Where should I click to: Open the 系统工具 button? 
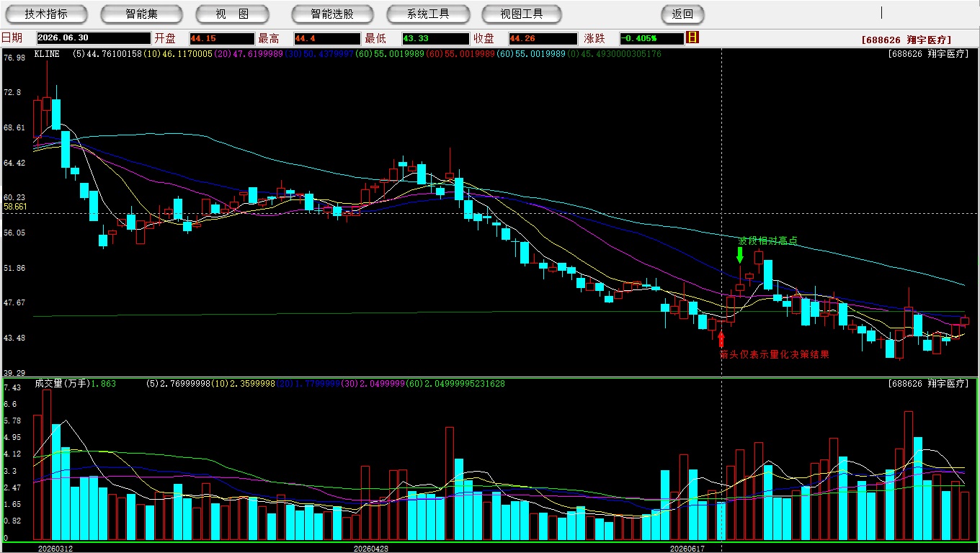[428, 14]
